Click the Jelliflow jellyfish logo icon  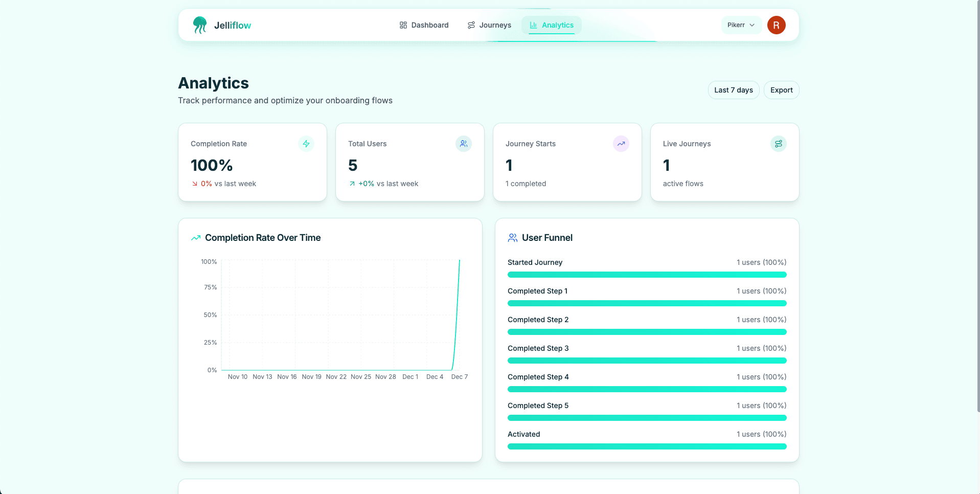(201, 24)
